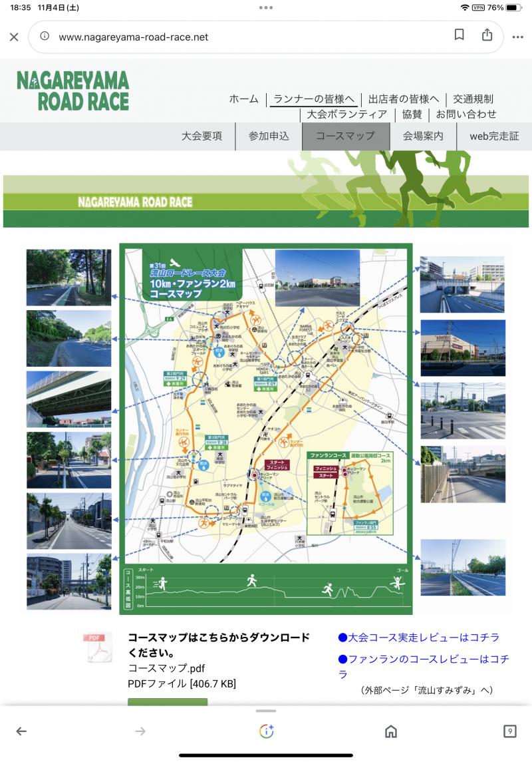
Task: Open 大会ボランティア menu item
Action: point(346,114)
